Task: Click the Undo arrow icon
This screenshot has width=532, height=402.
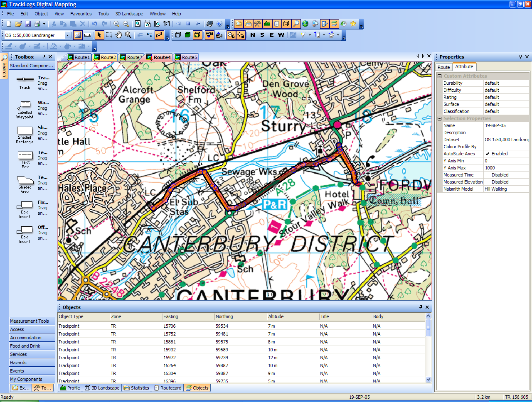Action: [x=94, y=24]
